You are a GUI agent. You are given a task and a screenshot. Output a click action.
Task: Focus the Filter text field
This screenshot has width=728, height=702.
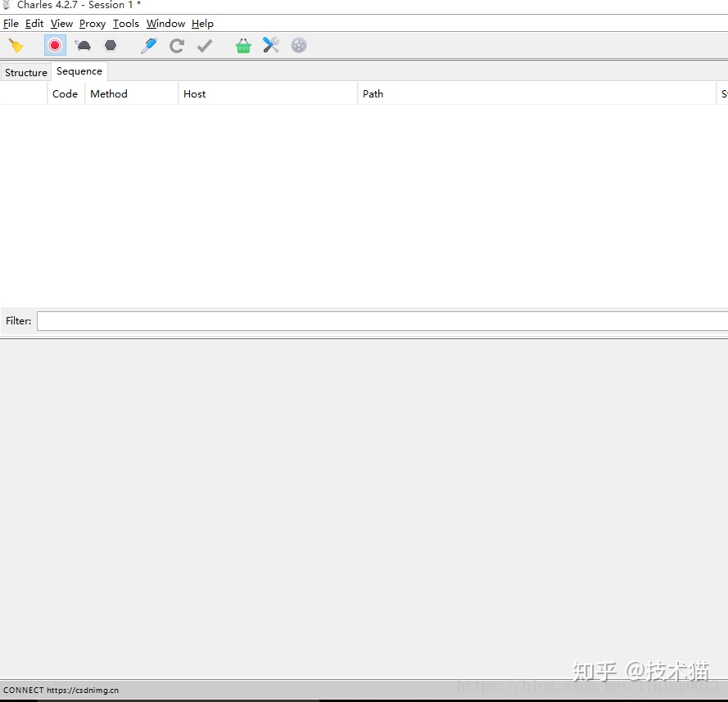382,321
